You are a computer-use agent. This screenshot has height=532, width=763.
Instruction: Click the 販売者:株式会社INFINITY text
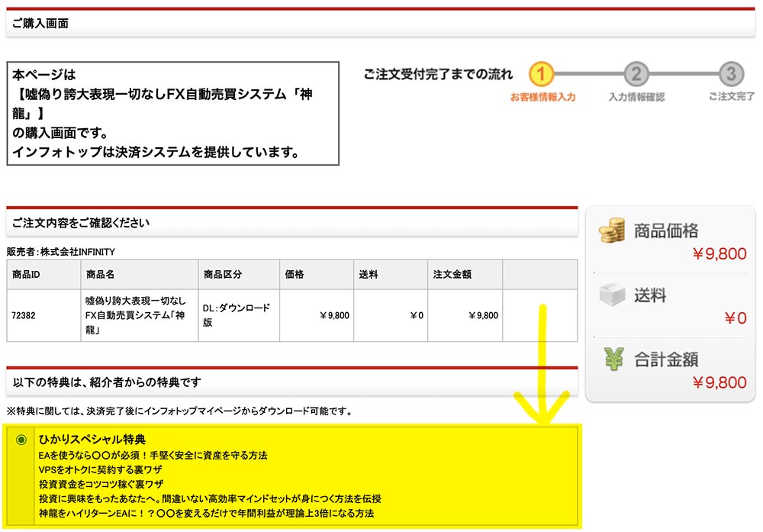tap(61, 252)
